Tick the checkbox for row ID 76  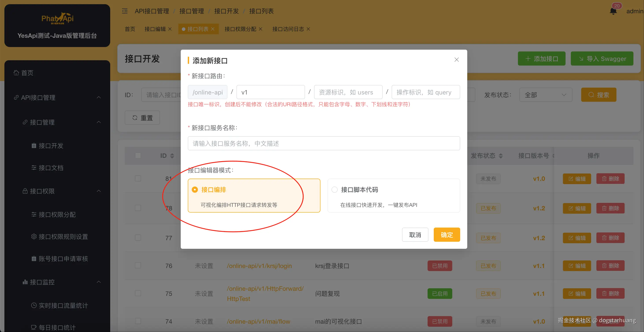point(138,265)
